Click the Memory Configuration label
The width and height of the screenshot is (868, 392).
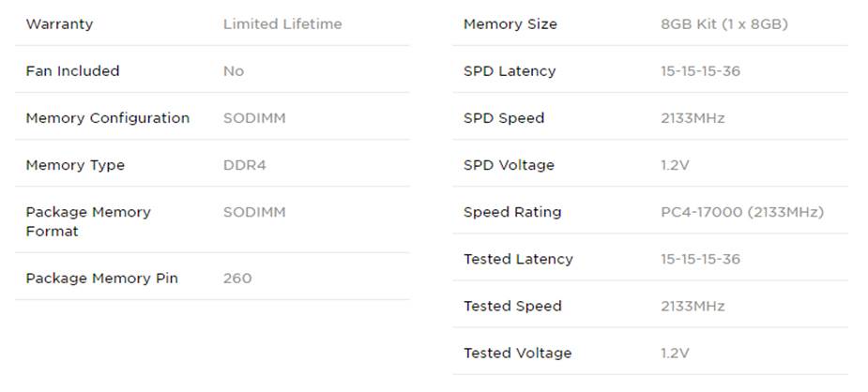(x=107, y=118)
